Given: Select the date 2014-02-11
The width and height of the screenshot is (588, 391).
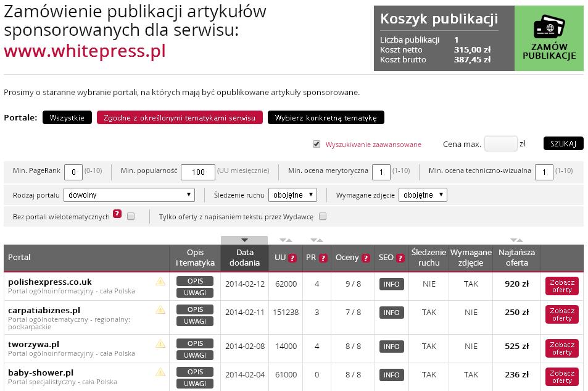Looking at the screenshot, I should click(x=244, y=313).
